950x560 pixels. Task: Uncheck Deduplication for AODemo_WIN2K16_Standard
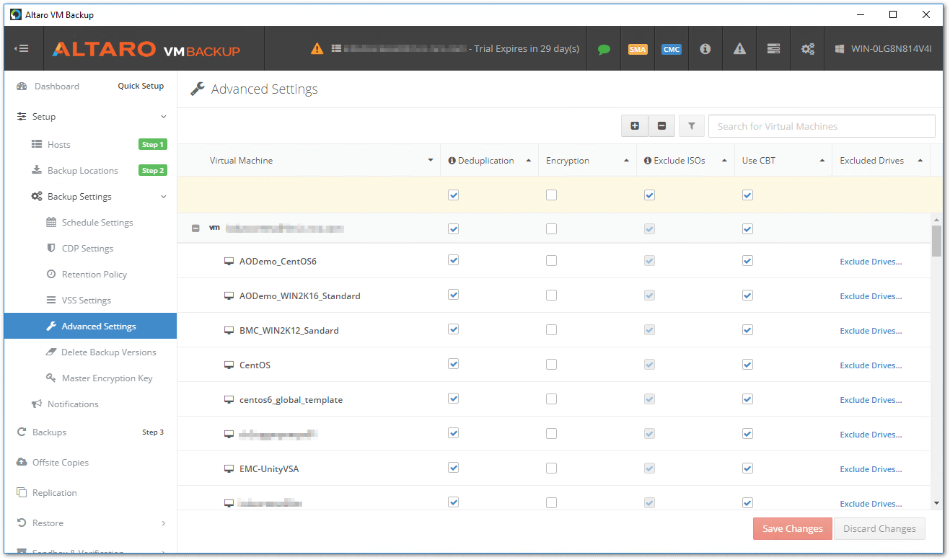point(453,295)
